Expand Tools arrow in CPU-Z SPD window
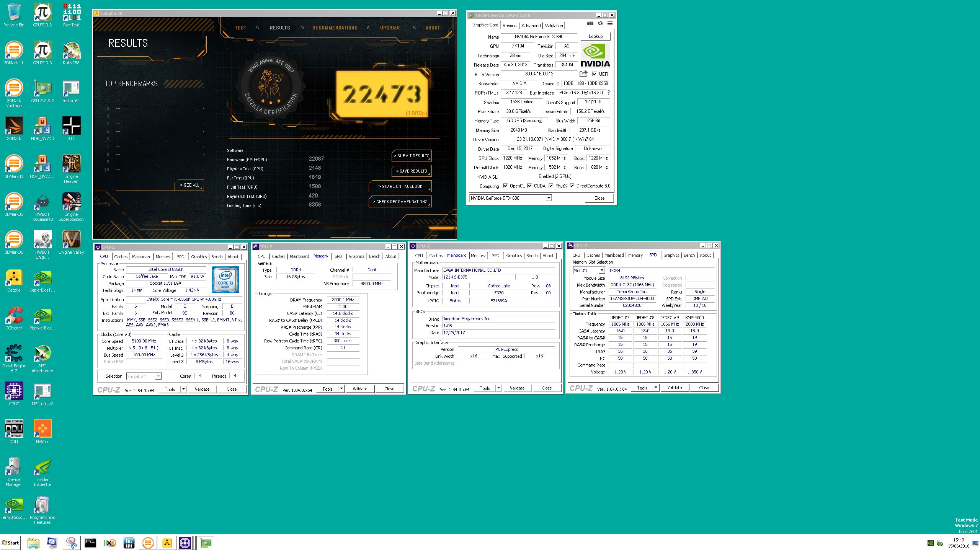 click(656, 388)
